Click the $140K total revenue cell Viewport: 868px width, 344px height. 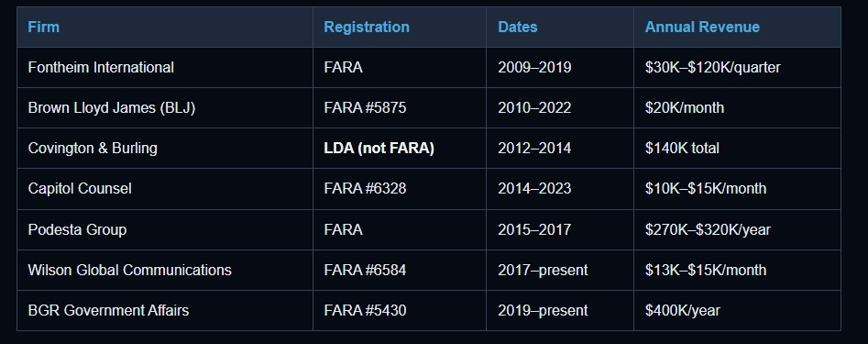[x=737, y=149]
